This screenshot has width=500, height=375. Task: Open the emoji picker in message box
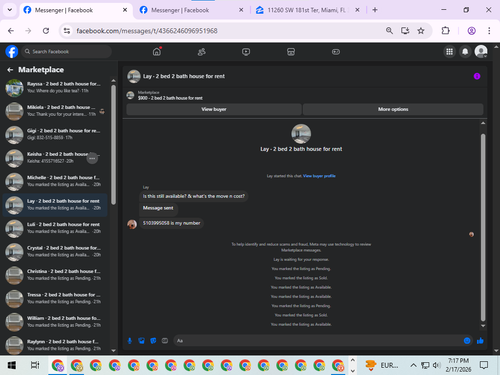coord(467,341)
